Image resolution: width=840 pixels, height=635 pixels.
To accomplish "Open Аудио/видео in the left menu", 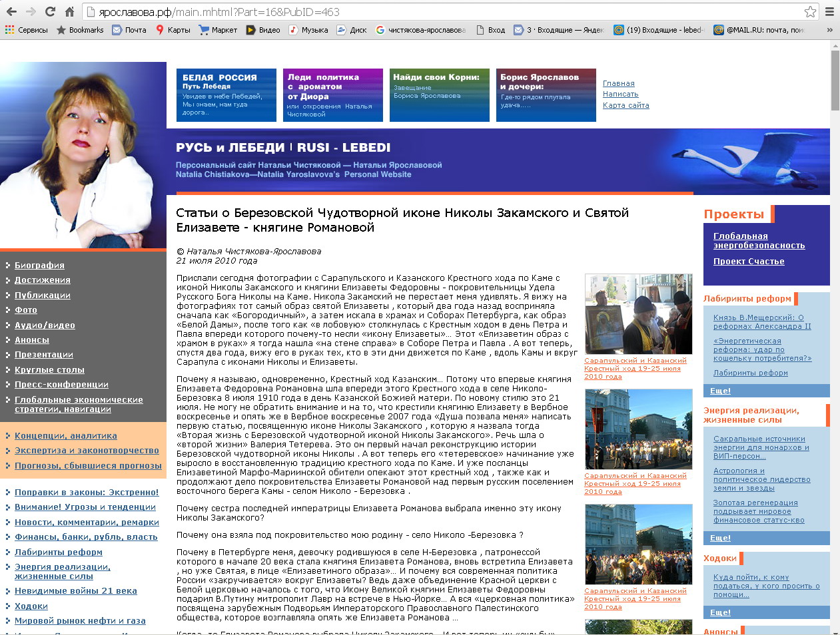I will click(x=45, y=325).
